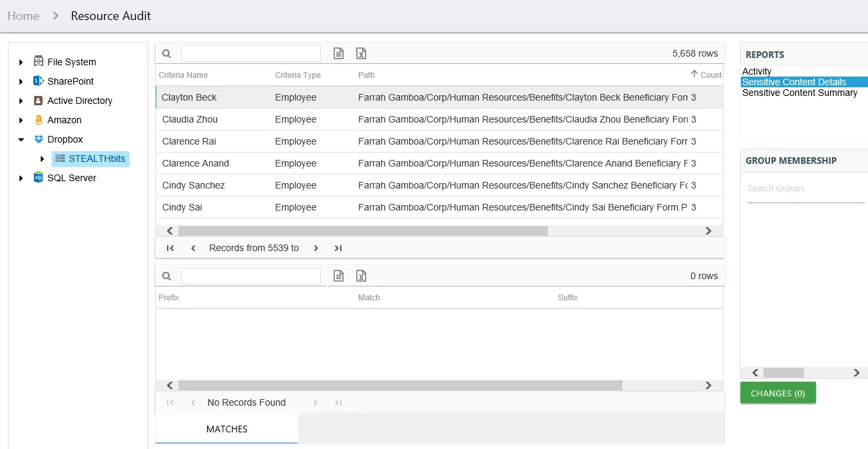Image resolution: width=868 pixels, height=449 pixels.
Task: Select the Clarence Anand row
Action: 439,163
